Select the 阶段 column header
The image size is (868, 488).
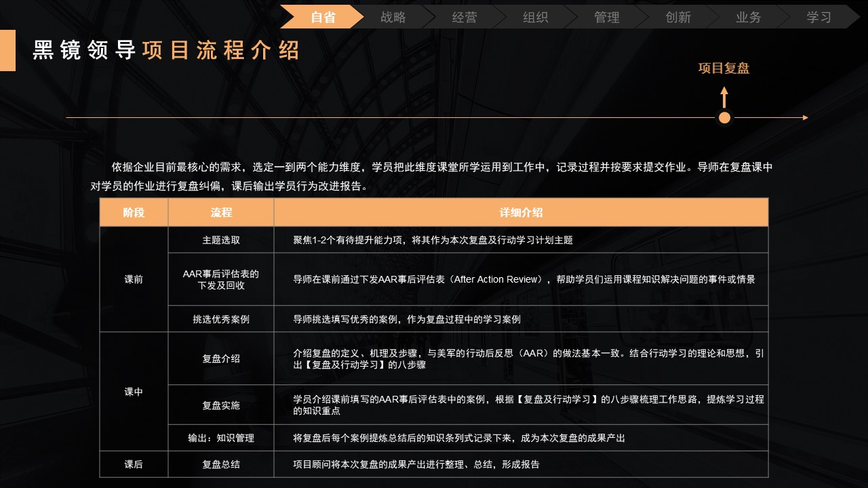point(134,212)
